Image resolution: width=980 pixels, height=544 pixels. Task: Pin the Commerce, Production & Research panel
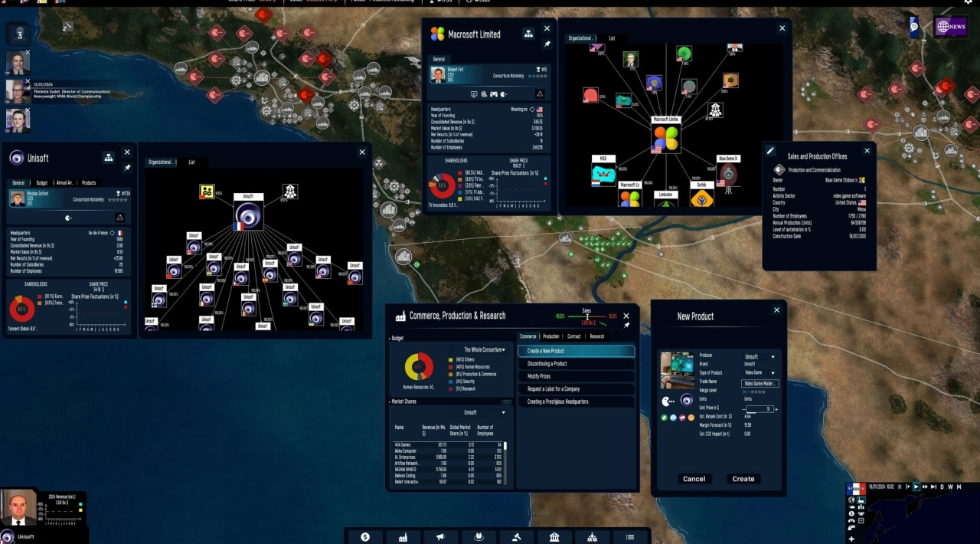(626, 326)
